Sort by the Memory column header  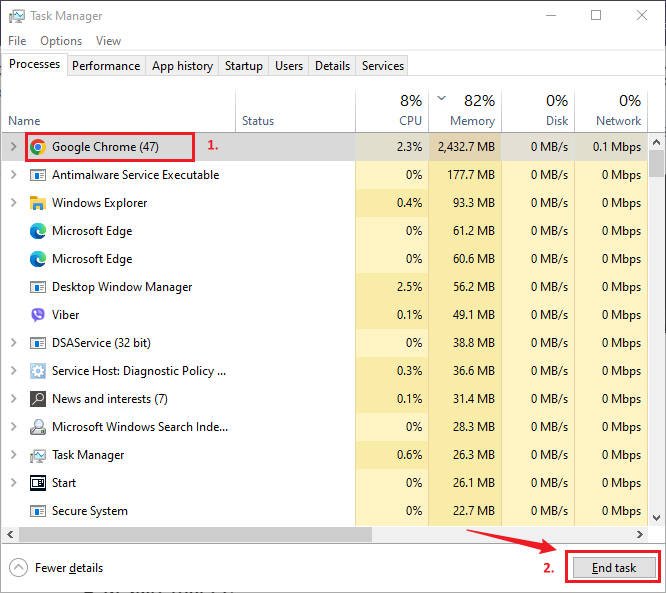(x=465, y=110)
